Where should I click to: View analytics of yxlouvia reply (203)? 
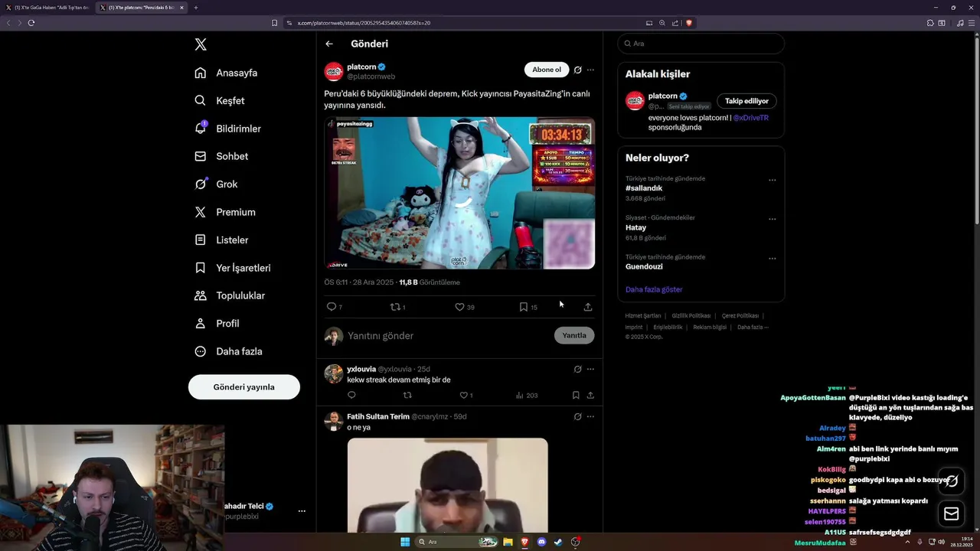pyautogui.click(x=527, y=396)
